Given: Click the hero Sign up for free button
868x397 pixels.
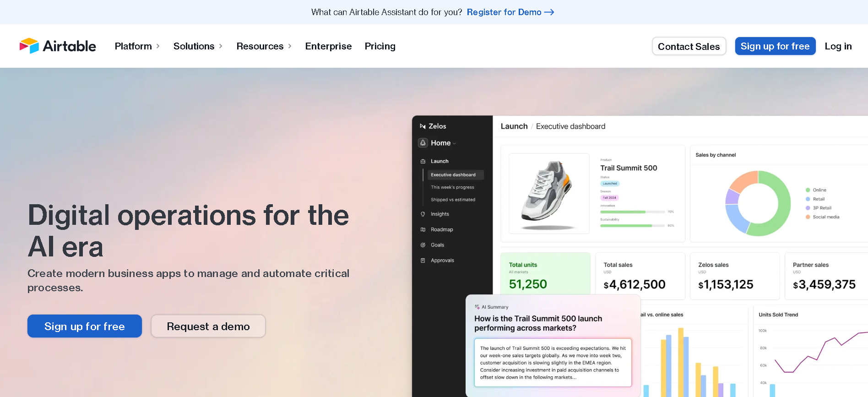Looking at the screenshot, I should pyautogui.click(x=85, y=326).
